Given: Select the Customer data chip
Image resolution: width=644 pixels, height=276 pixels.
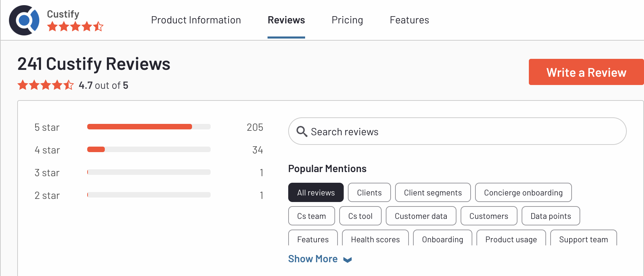Looking at the screenshot, I should [421, 216].
